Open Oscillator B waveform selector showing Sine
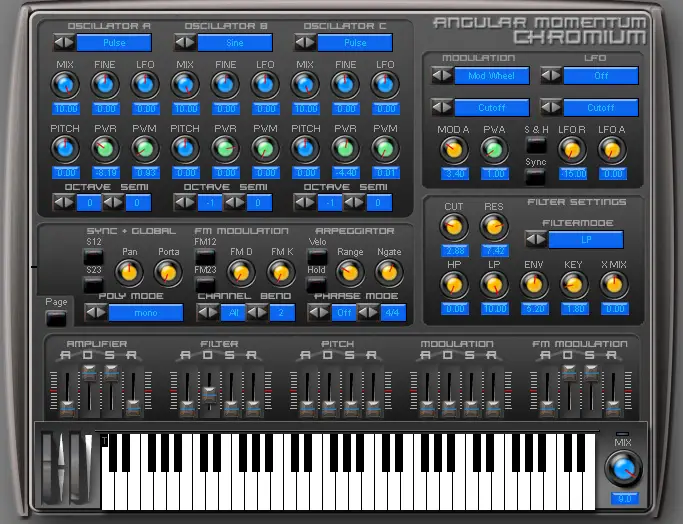The width and height of the screenshot is (683, 524). tap(235, 43)
